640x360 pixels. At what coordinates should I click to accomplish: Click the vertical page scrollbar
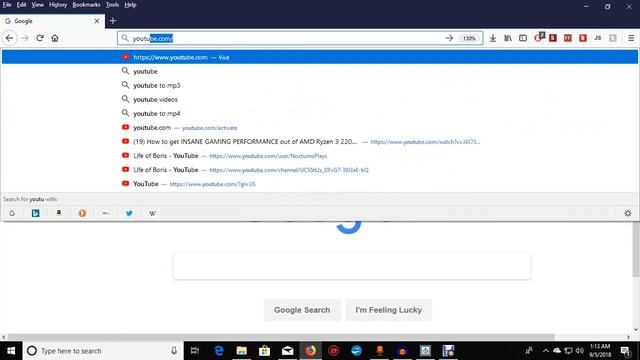point(636,250)
